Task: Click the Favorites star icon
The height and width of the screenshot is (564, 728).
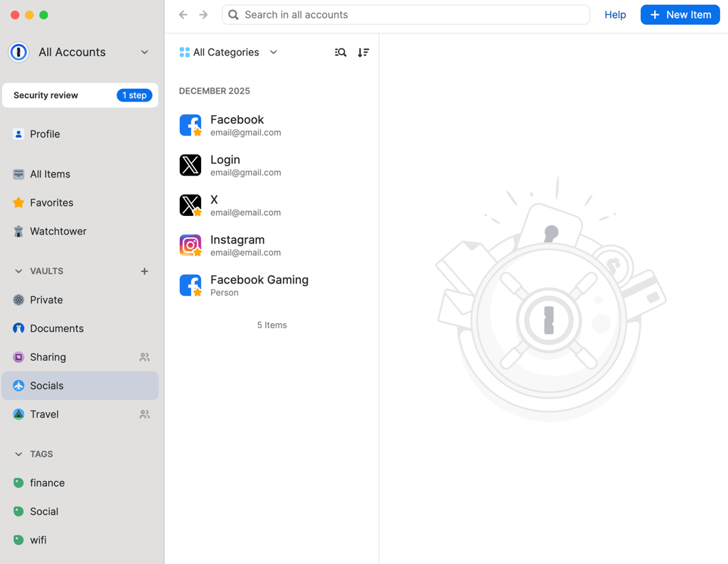Action: [18, 202]
